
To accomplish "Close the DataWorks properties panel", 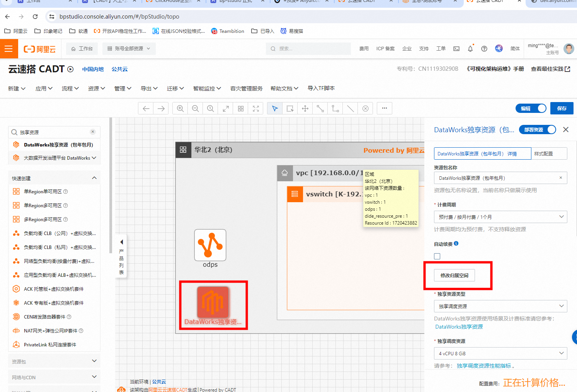I will click(x=566, y=130).
